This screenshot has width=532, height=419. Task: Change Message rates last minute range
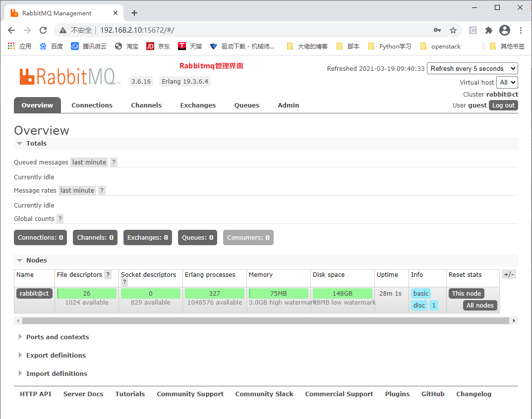(77, 190)
